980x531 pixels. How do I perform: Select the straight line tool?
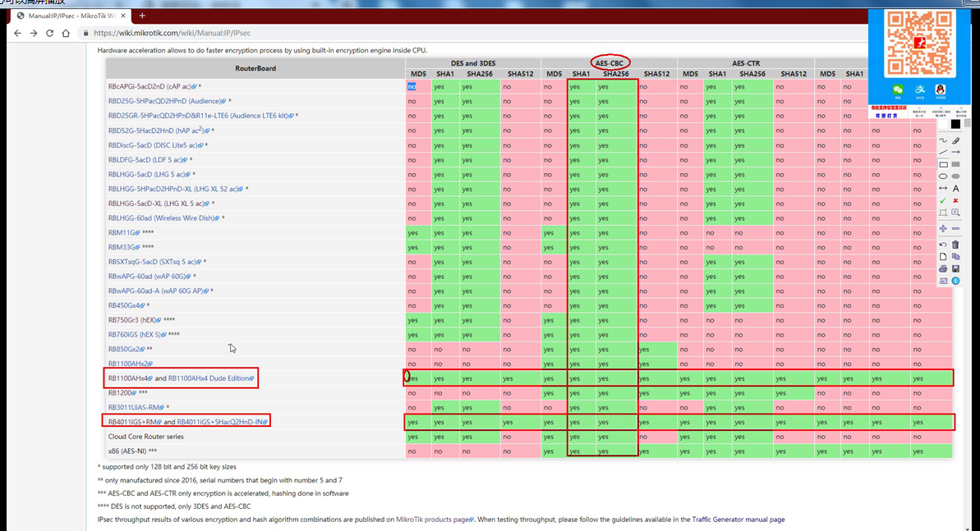tap(943, 153)
